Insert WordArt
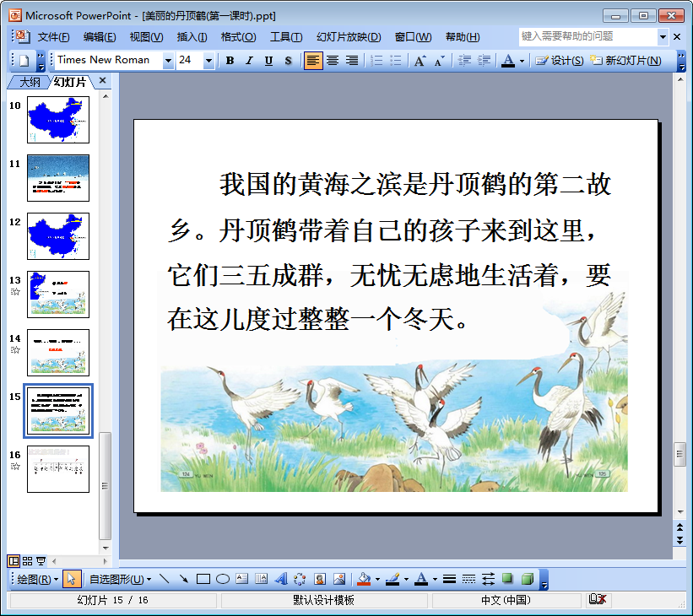This screenshot has height=616, width=693. 280,579
